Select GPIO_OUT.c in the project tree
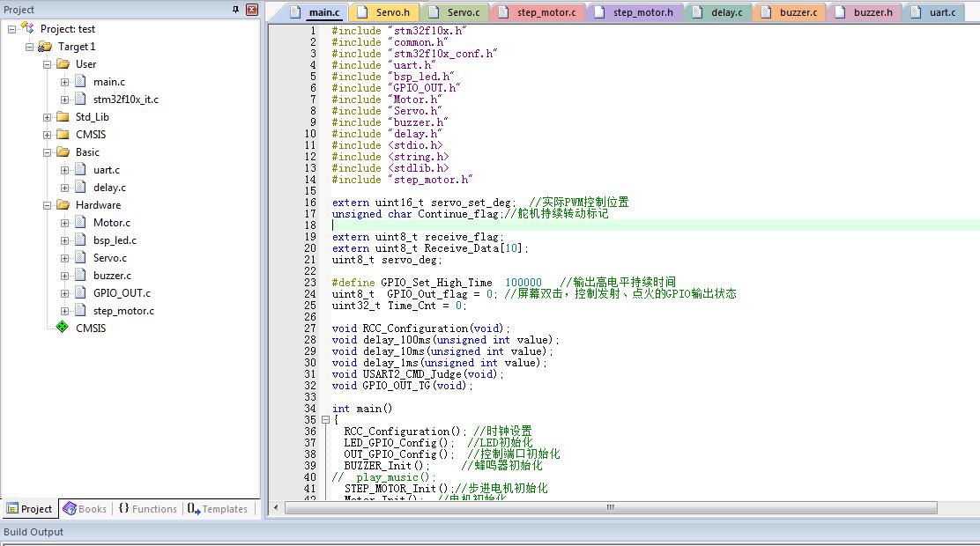Image resolution: width=980 pixels, height=546 pixels. coord(122,293)
